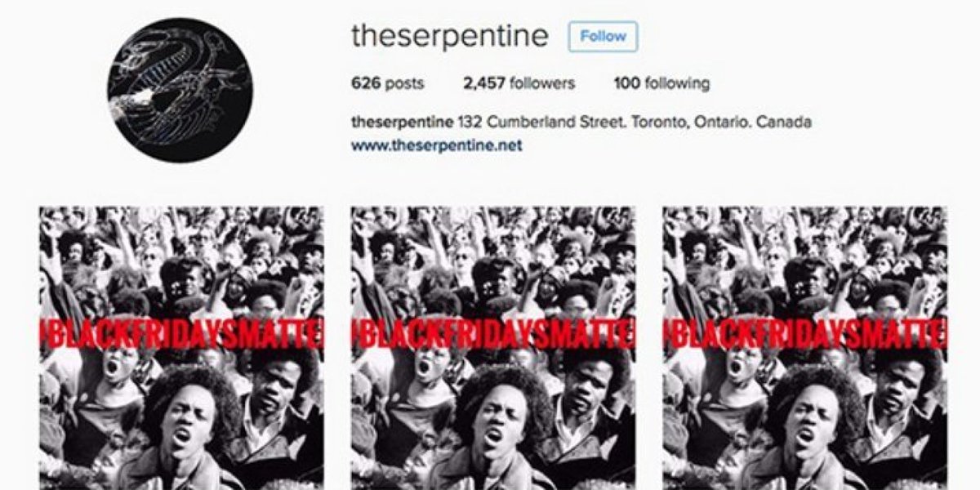Open the 626 posts count
Screen dimensions: 980x490
(387, 83)
